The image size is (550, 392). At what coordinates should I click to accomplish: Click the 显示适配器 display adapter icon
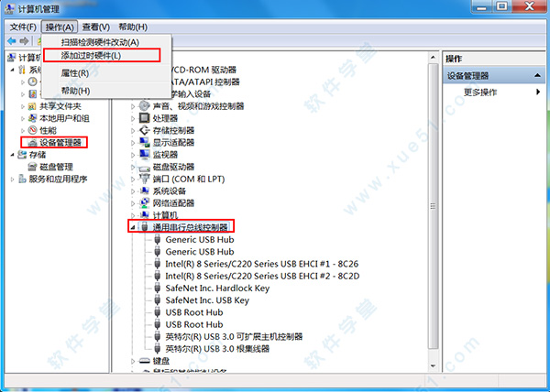[x=145, y=143]
